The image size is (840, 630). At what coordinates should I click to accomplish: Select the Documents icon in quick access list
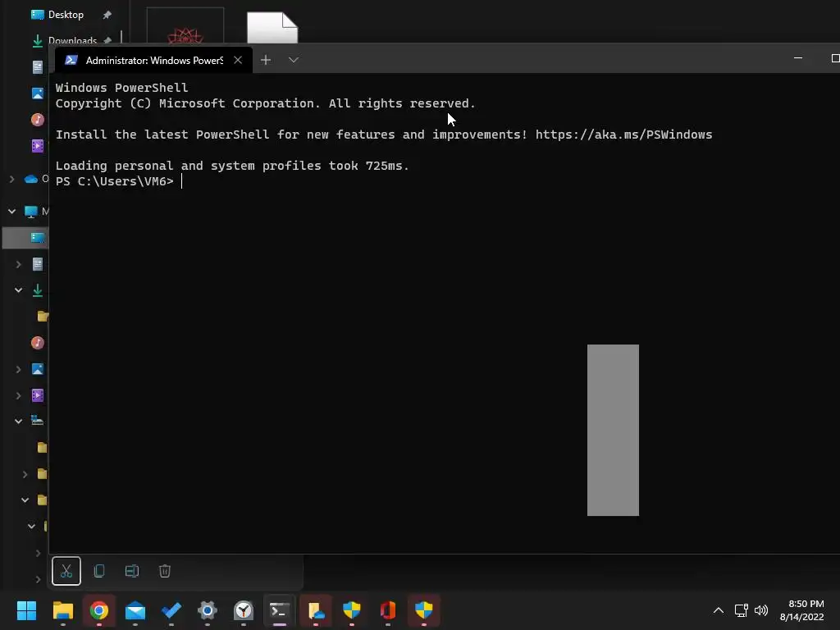tap(38, 67)
